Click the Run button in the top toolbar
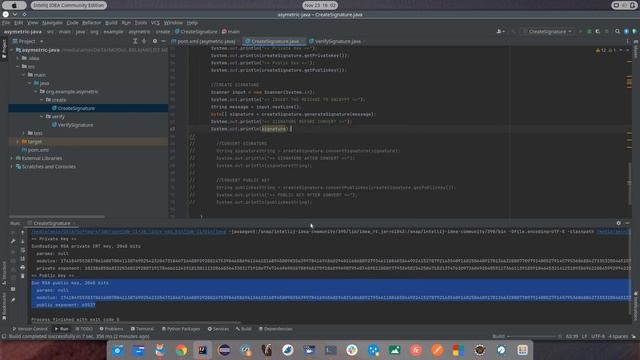Screen dimensions: 640x360 coord(580,31)
